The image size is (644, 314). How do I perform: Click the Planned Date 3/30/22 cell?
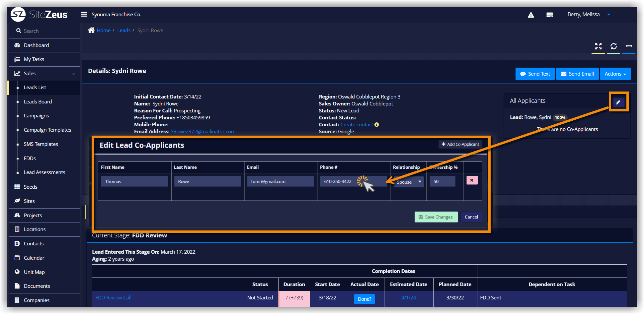[x=455, y=299]
